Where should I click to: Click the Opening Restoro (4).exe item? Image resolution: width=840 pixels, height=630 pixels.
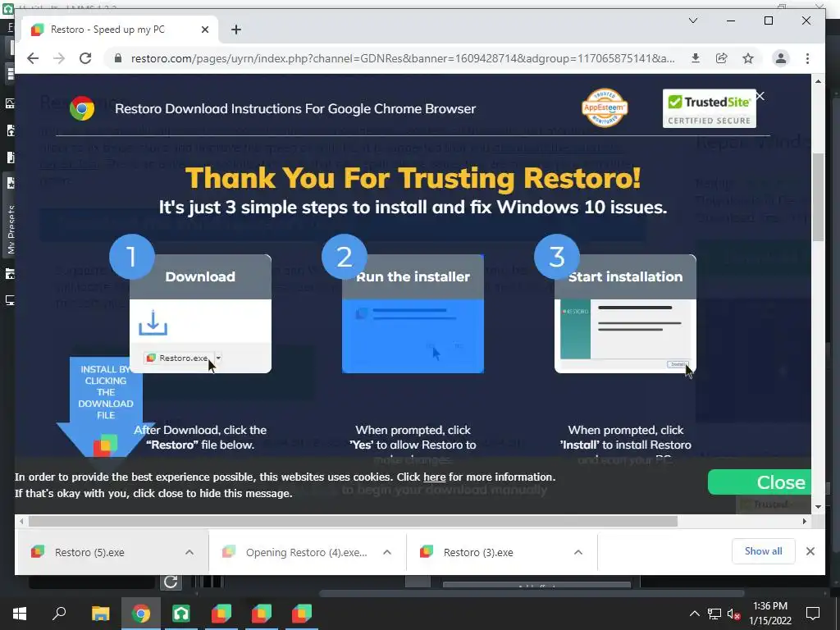(x=306, y=552)
